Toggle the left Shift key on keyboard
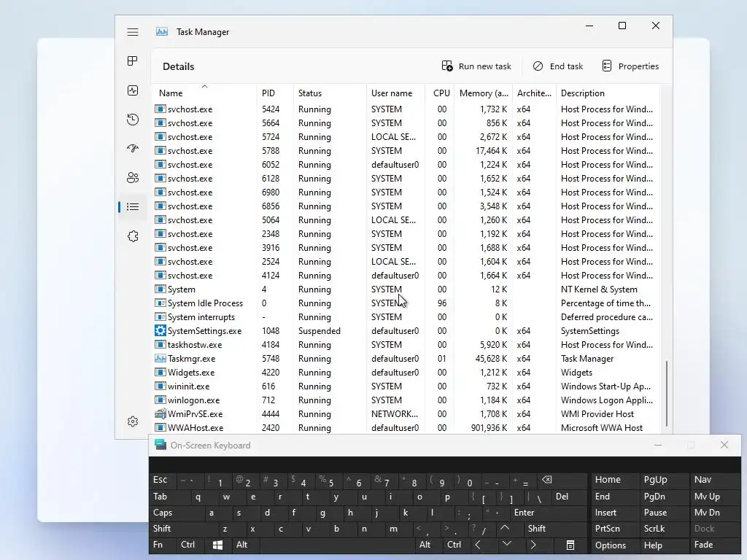 pos(179,529)
